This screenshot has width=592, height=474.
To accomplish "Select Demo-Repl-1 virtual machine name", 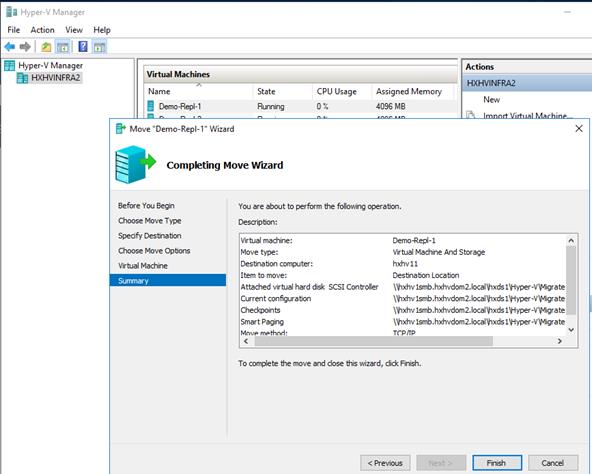I will (180, 107).
